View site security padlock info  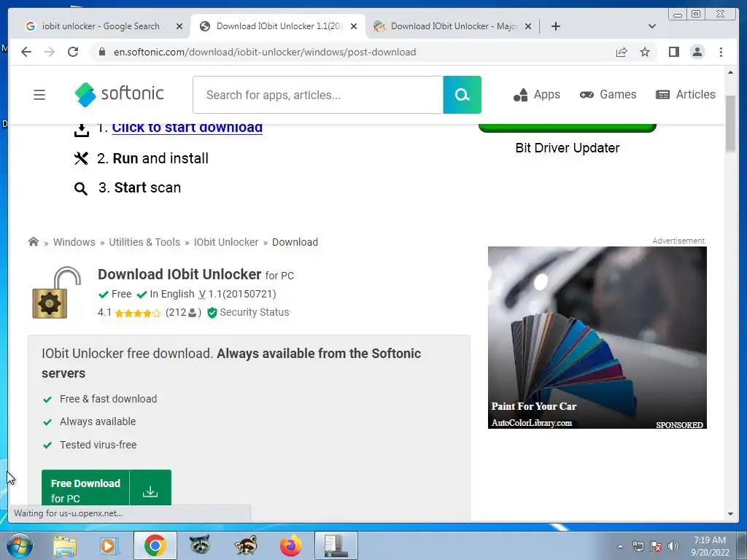(x=101, y=52)
